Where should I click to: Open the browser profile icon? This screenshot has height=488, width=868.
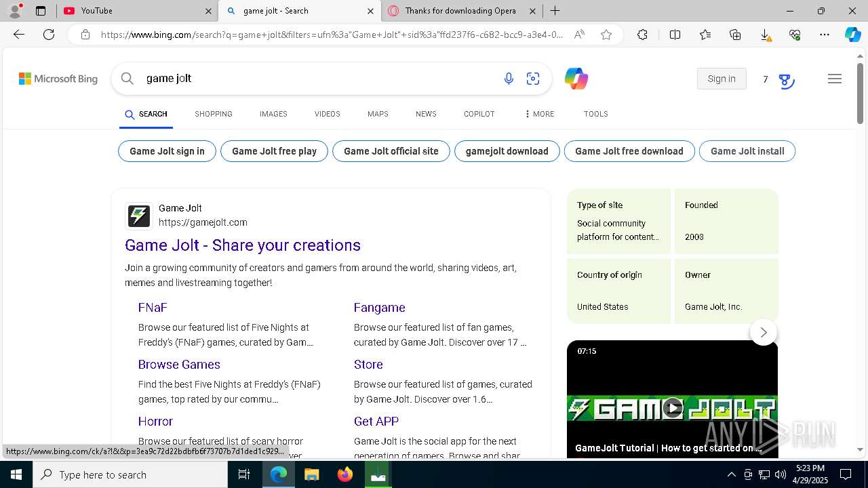pos(15,10)
